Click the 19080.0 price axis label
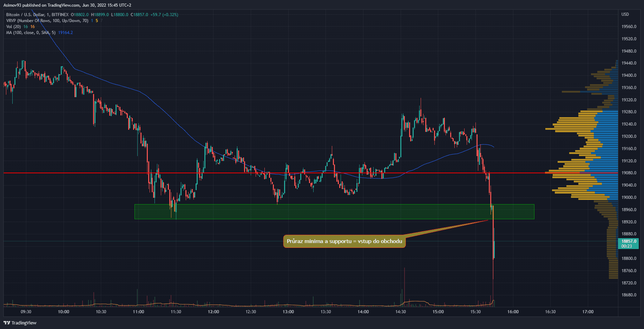 click(x=629, y=173)
